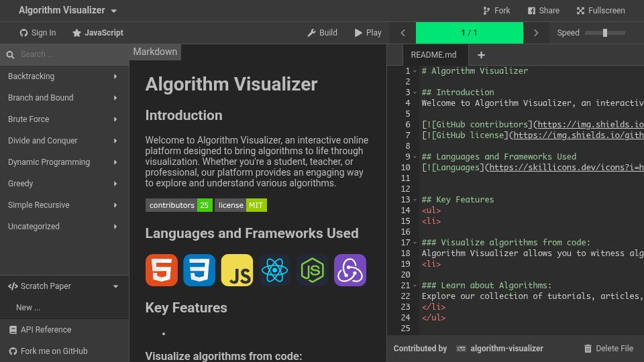Enter Fullscreen mode
This screenshot has width=644, height=362.
click(600, 11)
